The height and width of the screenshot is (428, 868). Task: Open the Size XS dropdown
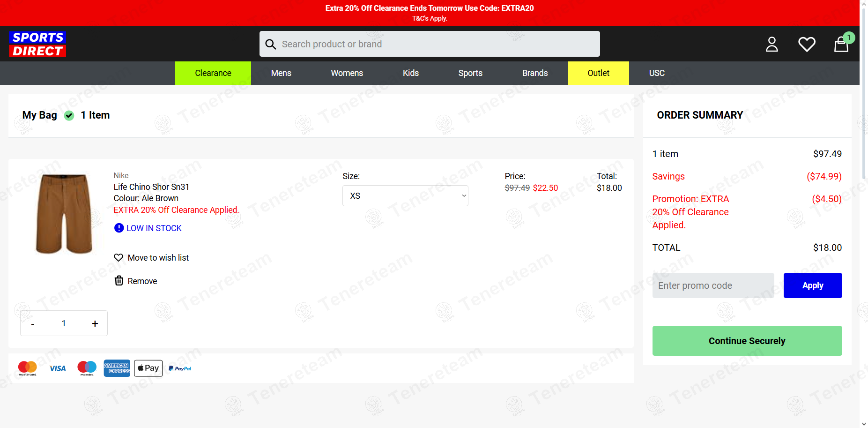click(x=405, y=196)
